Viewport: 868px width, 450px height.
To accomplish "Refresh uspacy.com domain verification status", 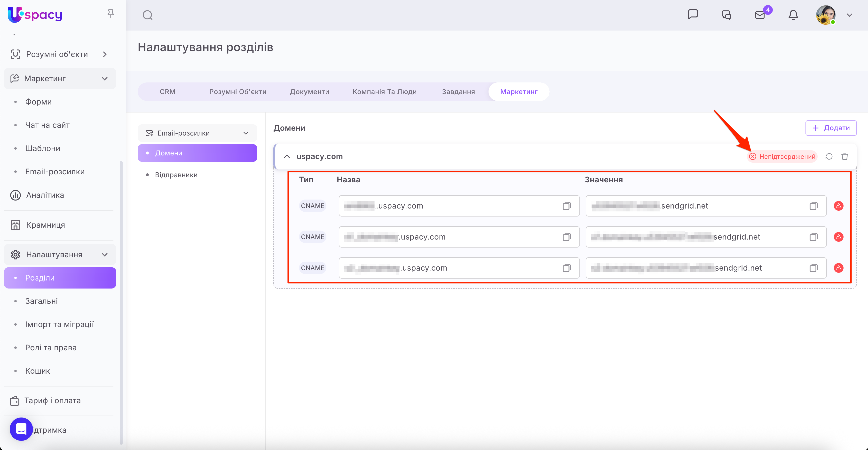I will pos(829,156).
